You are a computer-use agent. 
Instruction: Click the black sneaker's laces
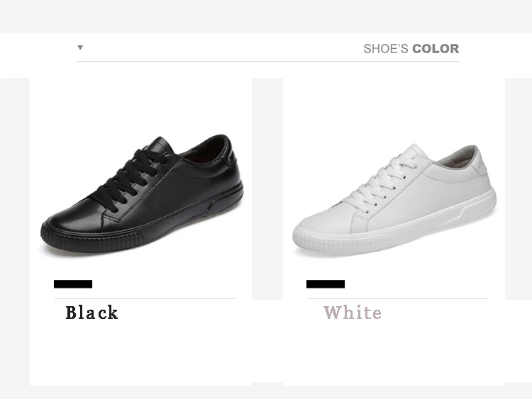[x=131, y=178]
